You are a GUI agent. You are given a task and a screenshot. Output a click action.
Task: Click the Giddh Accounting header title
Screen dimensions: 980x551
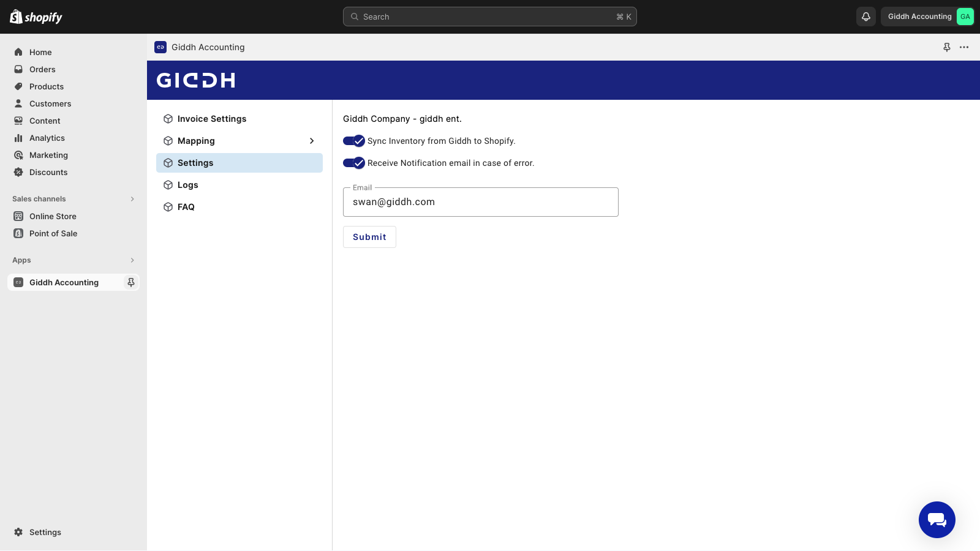tap(208, 47)
